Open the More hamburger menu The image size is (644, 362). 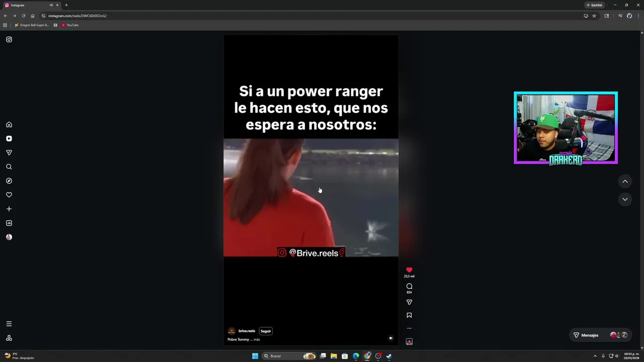pyautogui.click(x=9, y=324)
